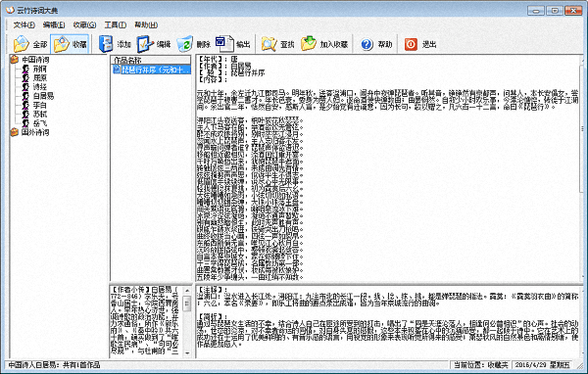Open the 工具(T) menu
The height and width of the screenshot is (374, 588).
click(x=115, y=24)
